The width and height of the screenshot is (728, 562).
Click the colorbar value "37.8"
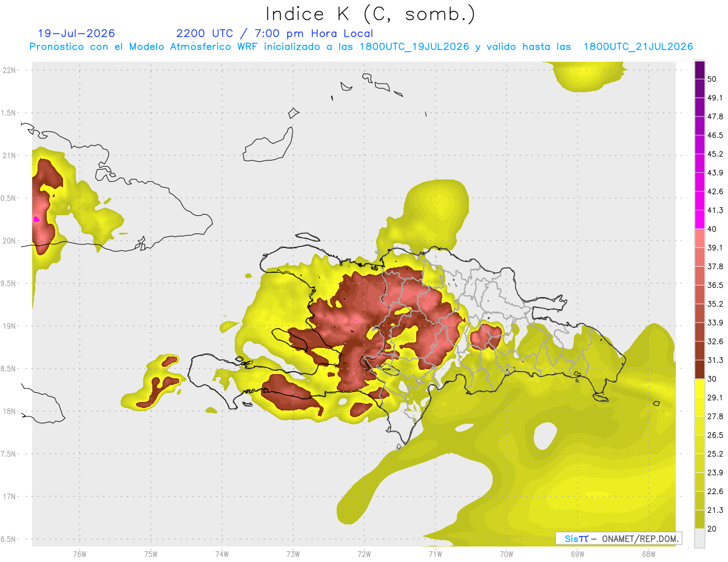coord(715,266)
